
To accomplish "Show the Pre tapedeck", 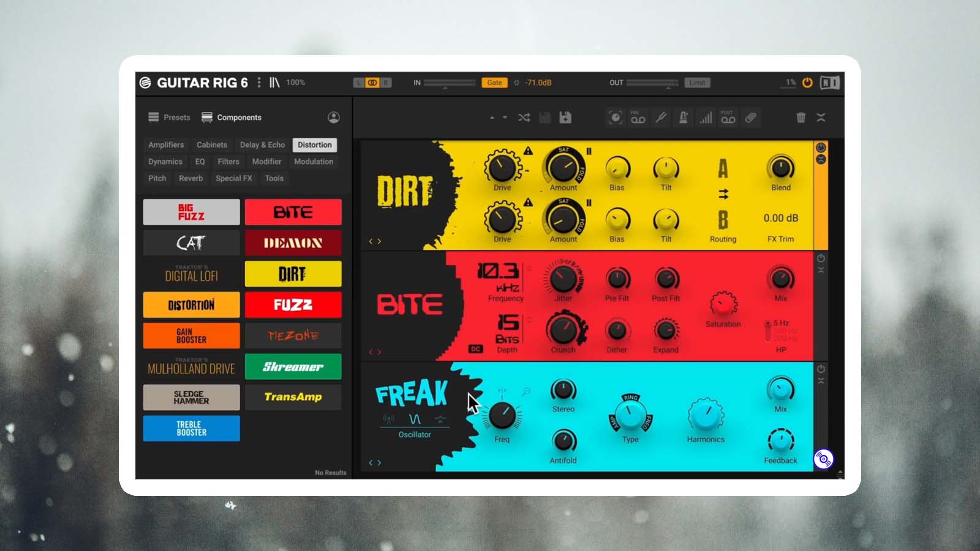I will click(638, 118).
